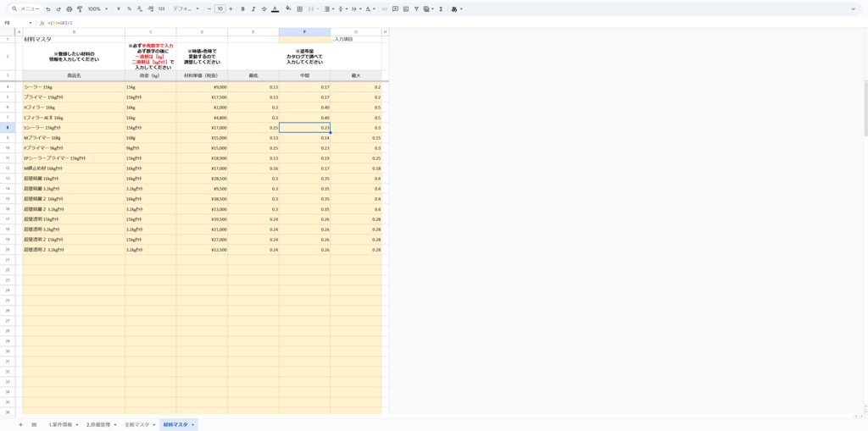
Task: Toggle bold formatting
Action: [x=242, y=8]
